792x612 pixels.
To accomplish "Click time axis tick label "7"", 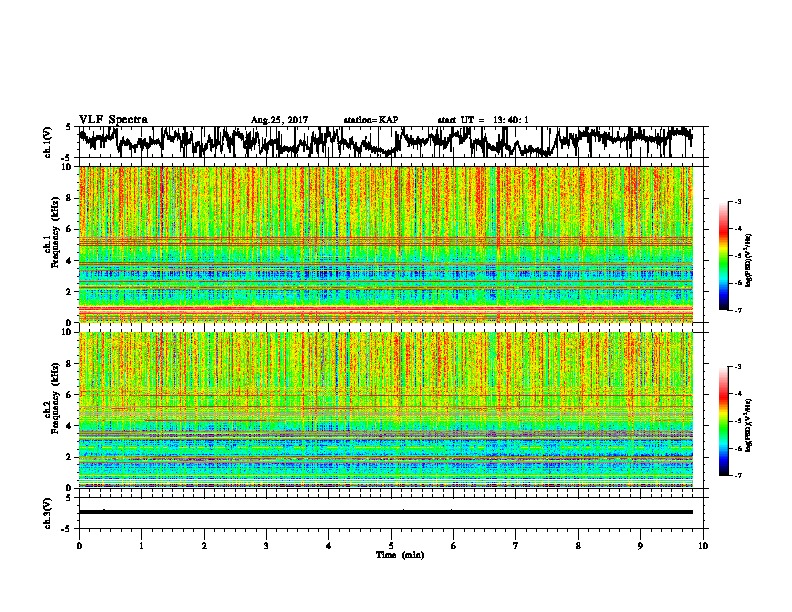I will click(x=516, y=546).
